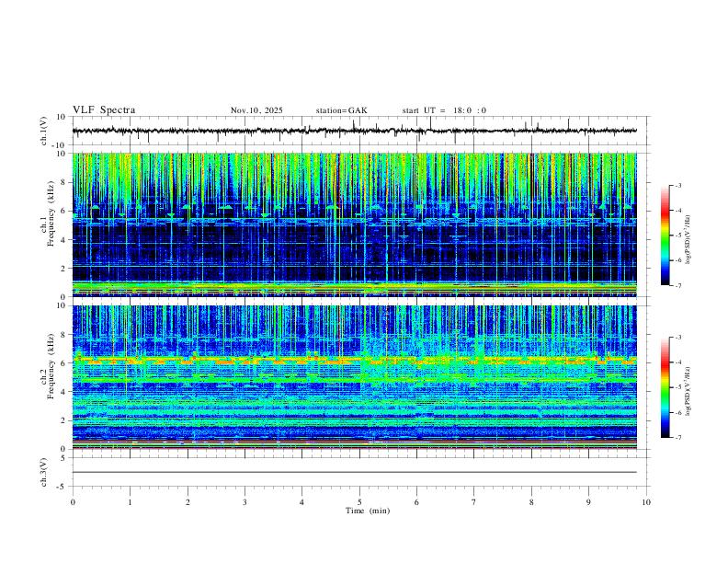Click the "3" tick on the time axis

click(245, 502)
